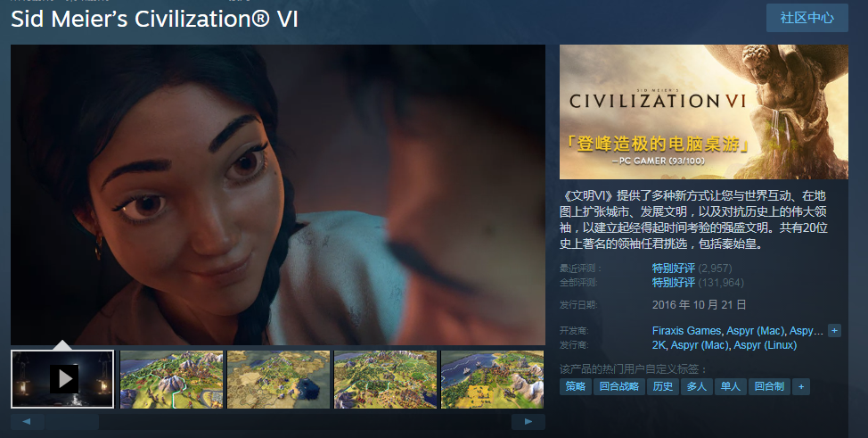Viewport: 868px width, 438px height.
Task: Open the Firaxis Games developer link
Action: coord(686,330)
